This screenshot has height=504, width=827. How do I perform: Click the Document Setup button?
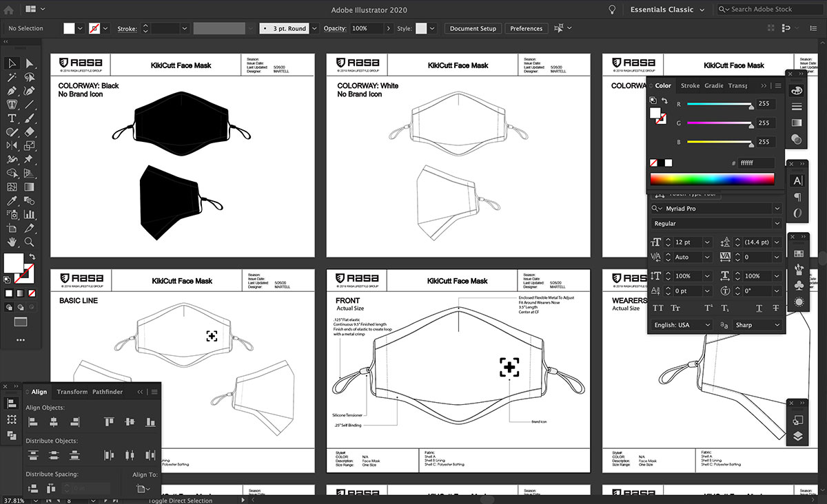(473, 28)
